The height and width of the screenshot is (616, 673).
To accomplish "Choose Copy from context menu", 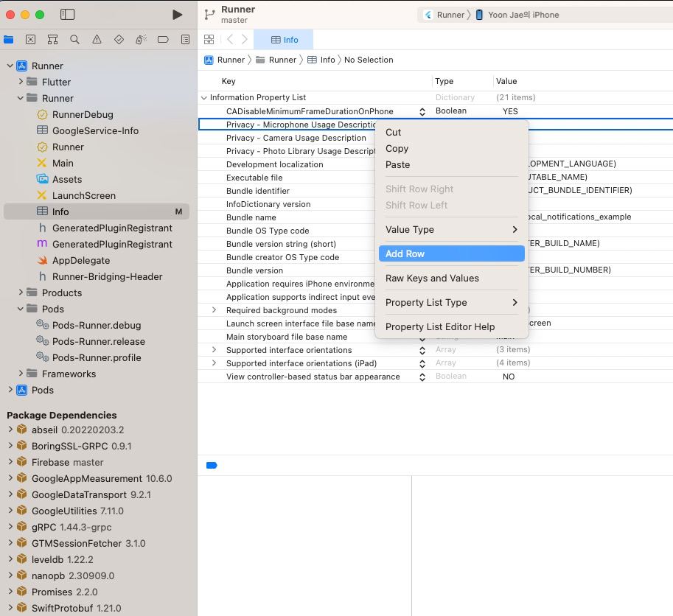I will click(x=452, y=148).
